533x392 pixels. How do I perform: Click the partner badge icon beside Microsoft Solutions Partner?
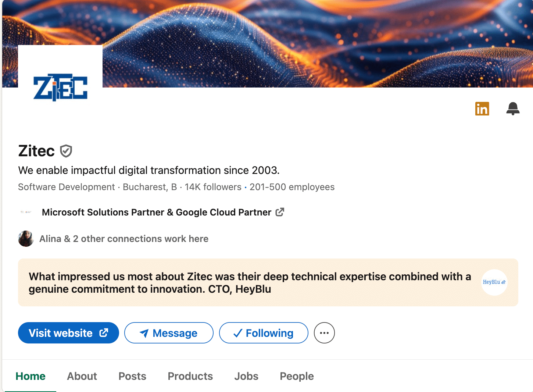pyautogui.click(x=26, y=212)
